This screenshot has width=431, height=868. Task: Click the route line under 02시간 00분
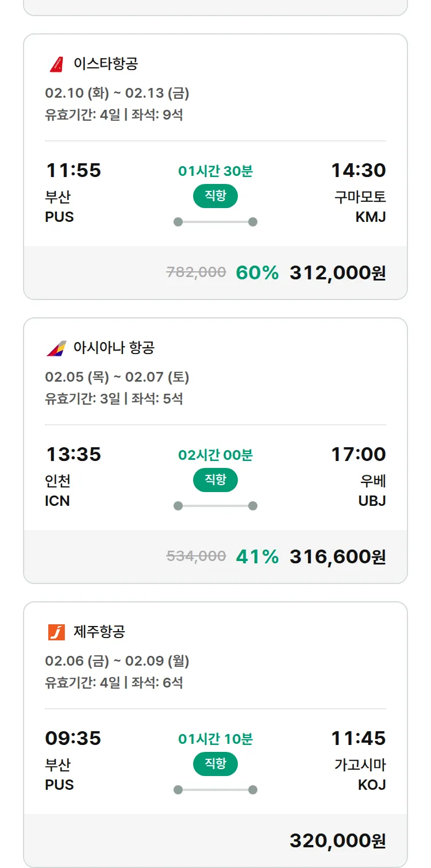pos(215,506)
